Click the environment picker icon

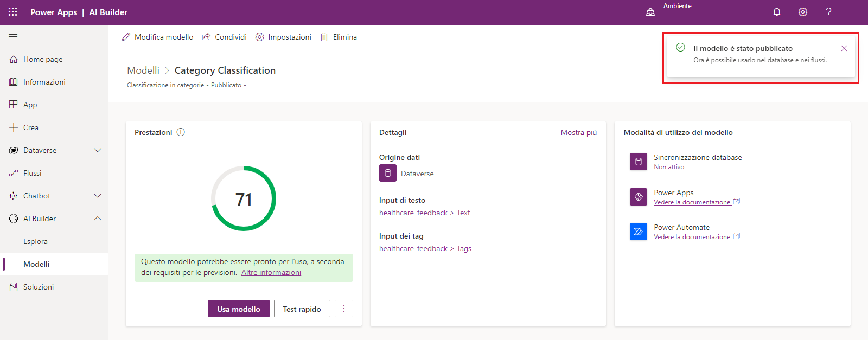coord(650,12)
